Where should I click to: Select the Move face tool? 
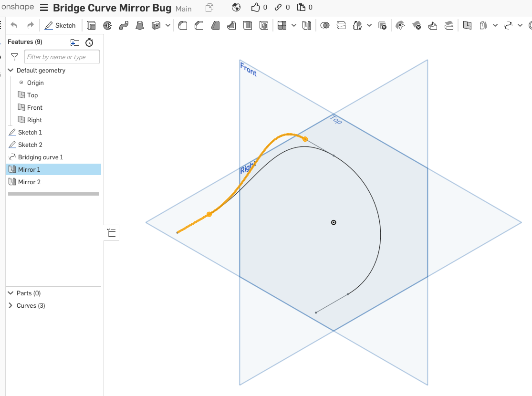pyautogui.click(x=433, y=25)
